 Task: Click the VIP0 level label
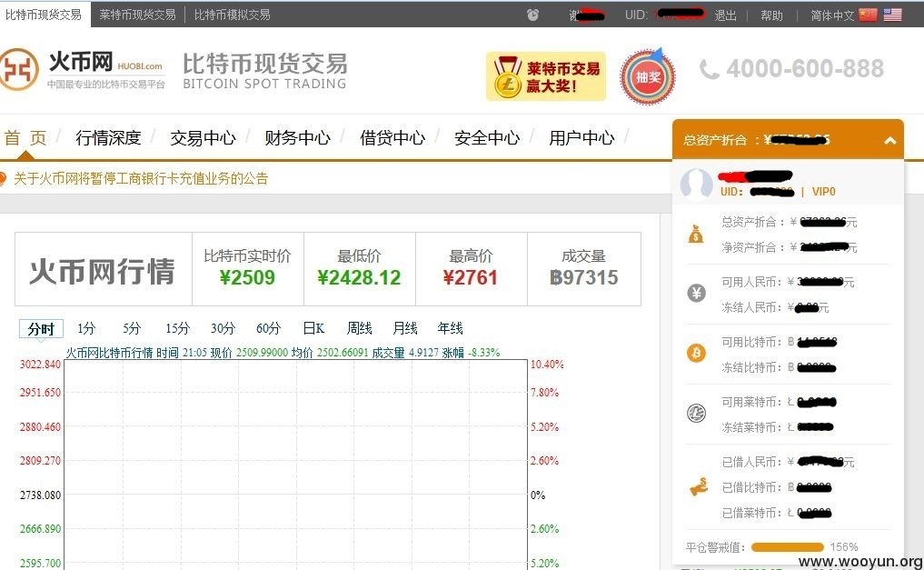[x=823, y=192]
